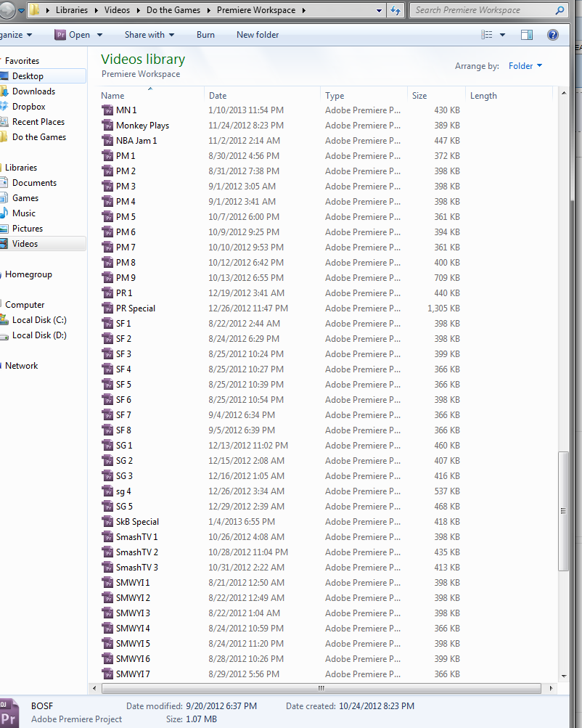Sort by the Date column header
This screenshot has height=728, width=582.
coord(262,96)
